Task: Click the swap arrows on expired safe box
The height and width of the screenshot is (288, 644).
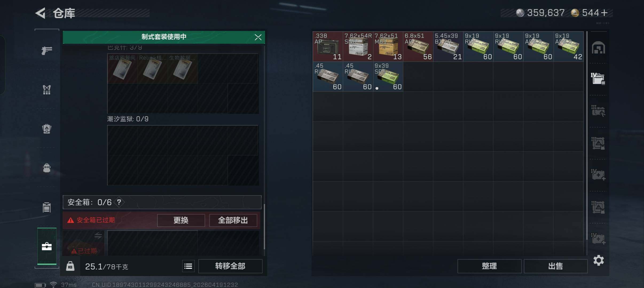Action: tap(98, 235)
